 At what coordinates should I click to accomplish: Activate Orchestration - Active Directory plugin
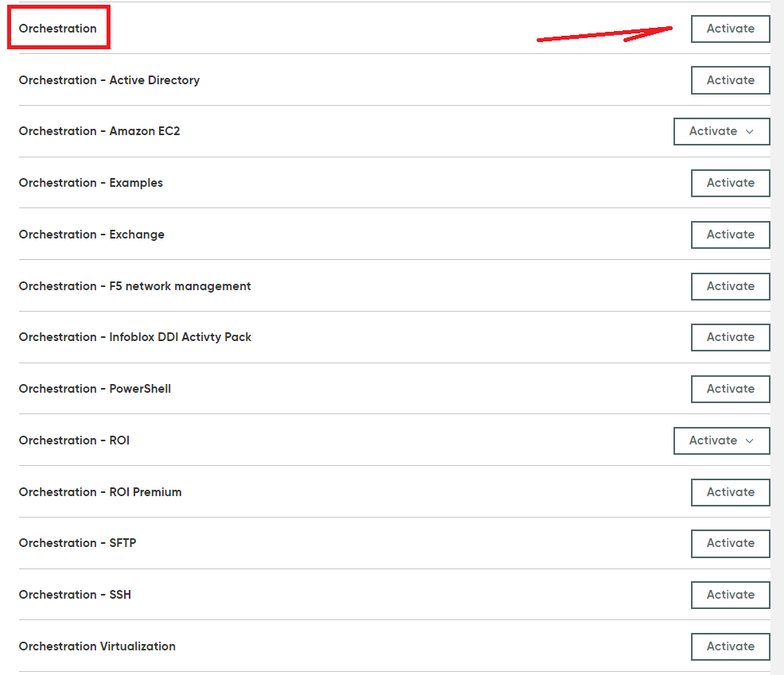pyautogui.click(x=730, y=80)
